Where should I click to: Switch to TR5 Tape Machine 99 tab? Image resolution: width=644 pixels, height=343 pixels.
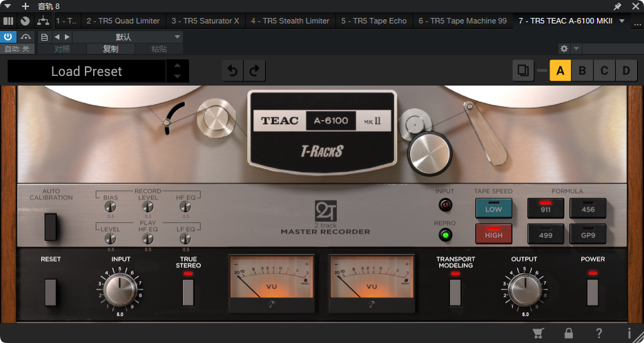[463, 21]
